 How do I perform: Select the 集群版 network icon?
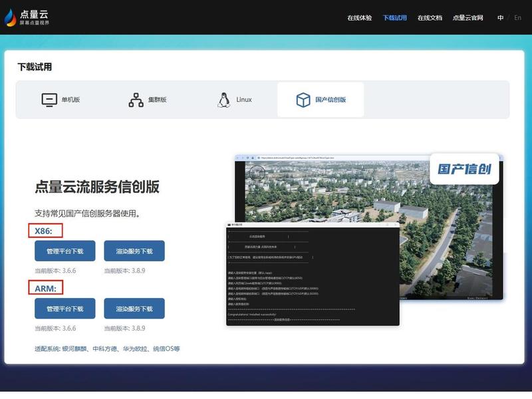[x=136, y=100]
